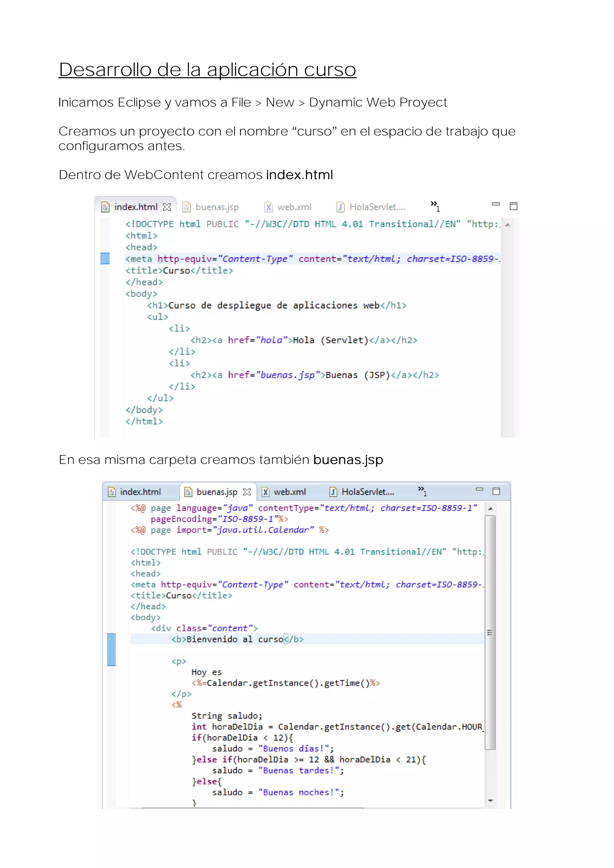This screenshot has width=614, height=868.
Task: Maximize the lower editor pane
Action: (496, 491)
